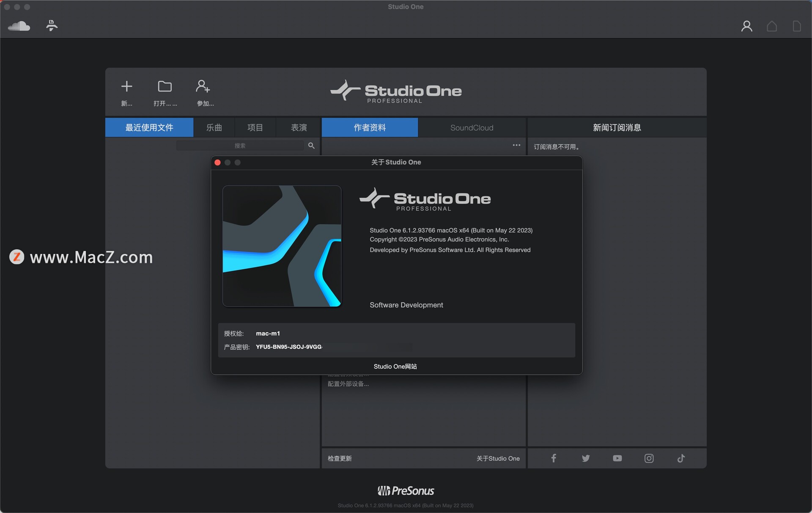Create new document with plus icon
Screen dimensions: 812x513
tap(126, 87)
